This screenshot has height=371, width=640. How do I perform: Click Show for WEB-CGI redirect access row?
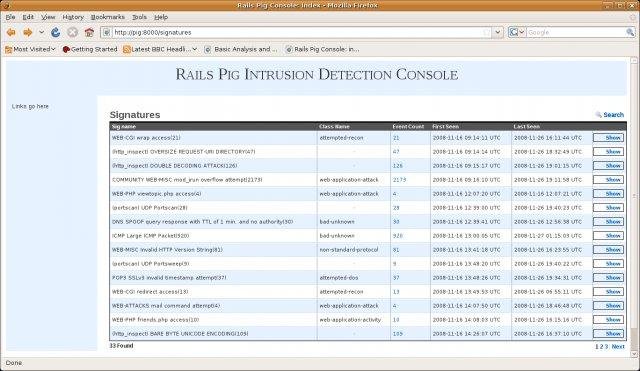pos(608,291)
